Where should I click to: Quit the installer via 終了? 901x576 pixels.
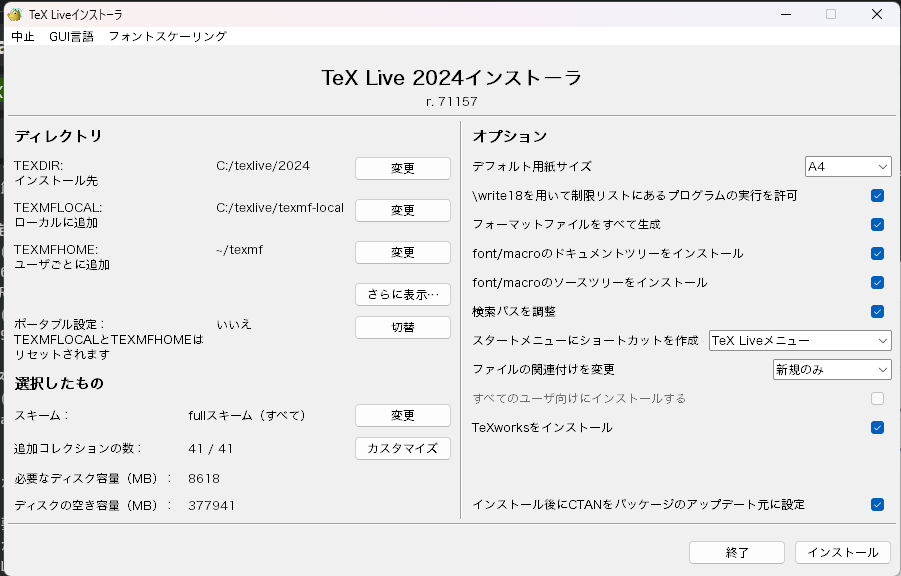point(736,552)
